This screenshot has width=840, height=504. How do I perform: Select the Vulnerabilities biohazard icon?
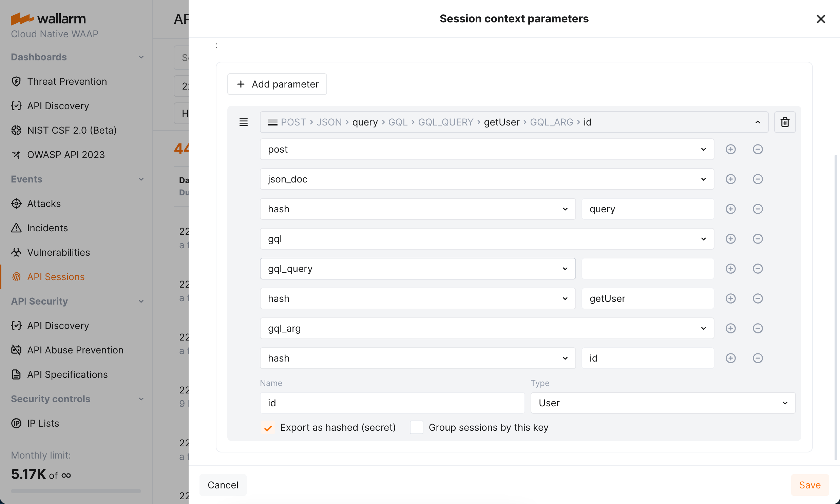(16, 252)
